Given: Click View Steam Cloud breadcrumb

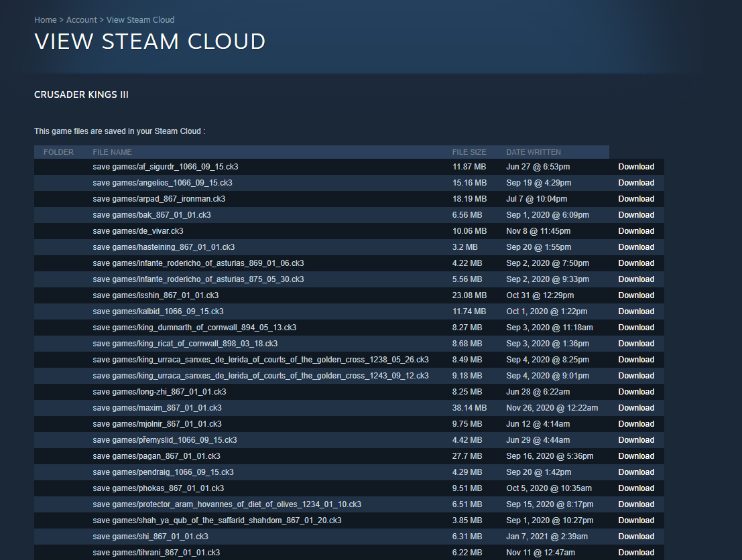Looking at the screenshot, I should pyautogui.click(x=141, y=20).
